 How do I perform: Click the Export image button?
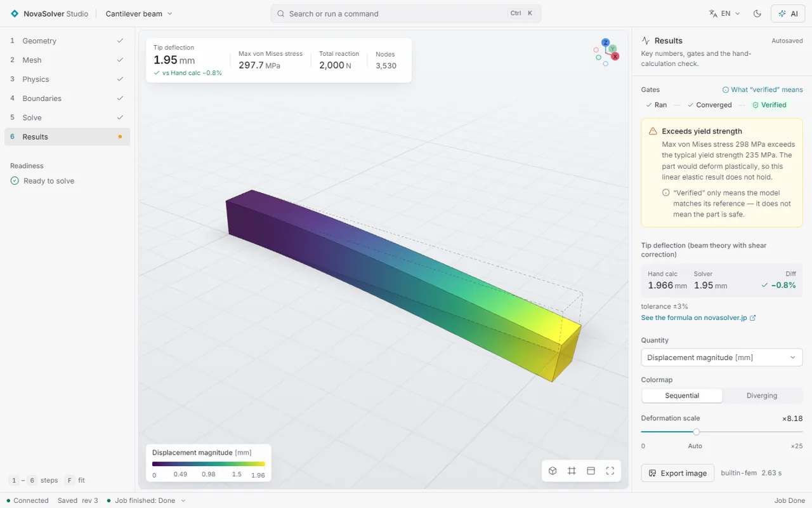click(678, 473)
